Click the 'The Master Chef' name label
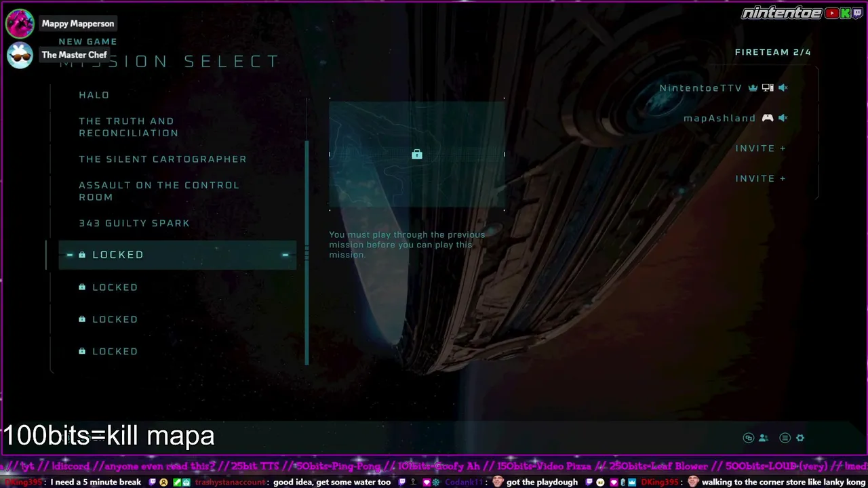This screenshot has height=488, width=868. point(75,55)
